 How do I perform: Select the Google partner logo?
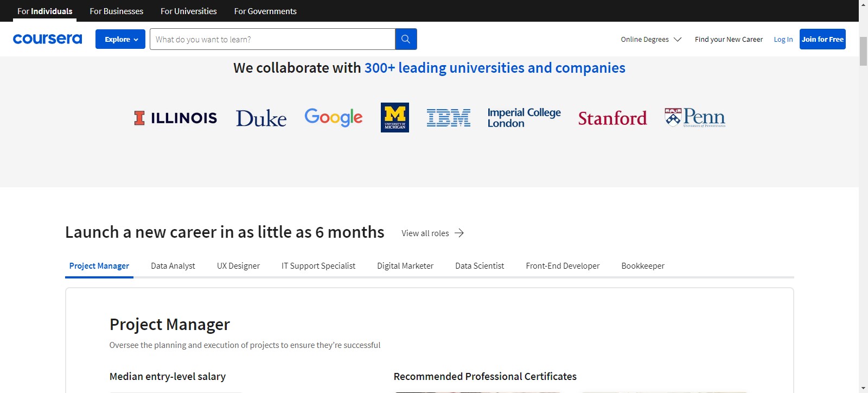tap(333, 117)
